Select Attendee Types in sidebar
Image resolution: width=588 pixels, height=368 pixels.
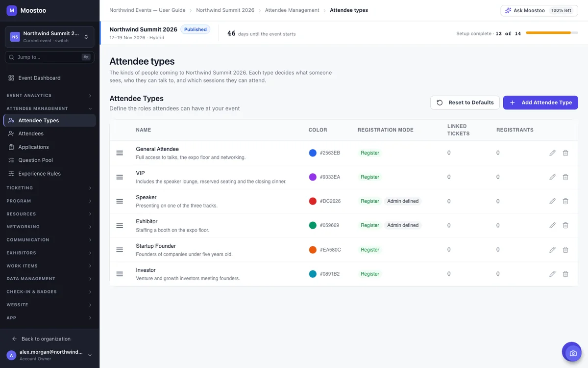pos(49,120)
